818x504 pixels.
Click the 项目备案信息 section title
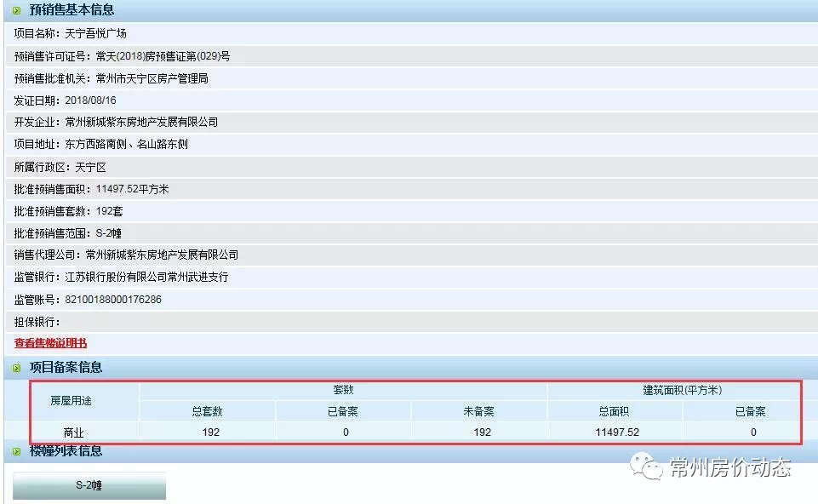66,367
